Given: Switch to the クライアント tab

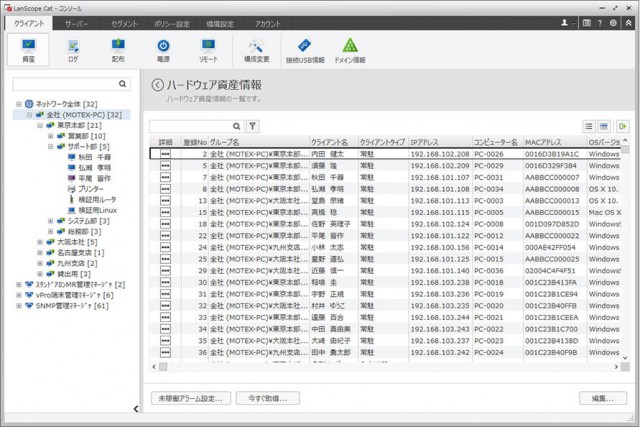Looking at the screenshot, I should click(29, 23).
